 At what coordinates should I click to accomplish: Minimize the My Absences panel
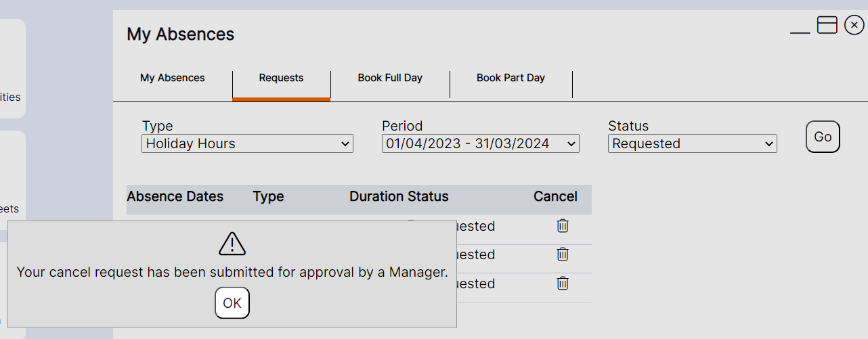(800, 31)
